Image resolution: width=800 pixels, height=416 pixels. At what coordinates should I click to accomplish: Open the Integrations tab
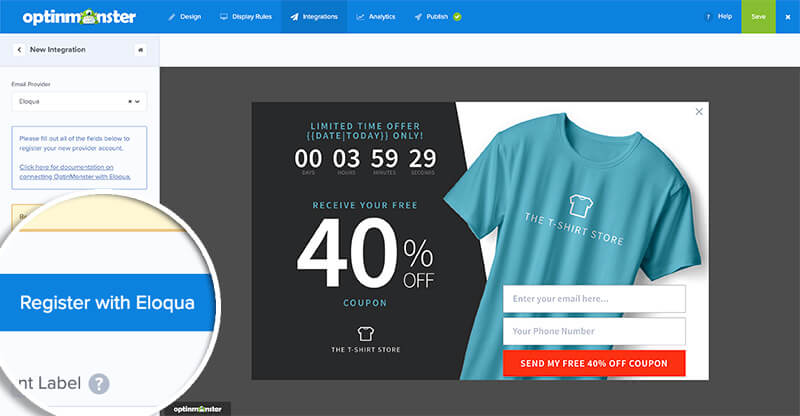pyautogui.click(x=314, y=17)
